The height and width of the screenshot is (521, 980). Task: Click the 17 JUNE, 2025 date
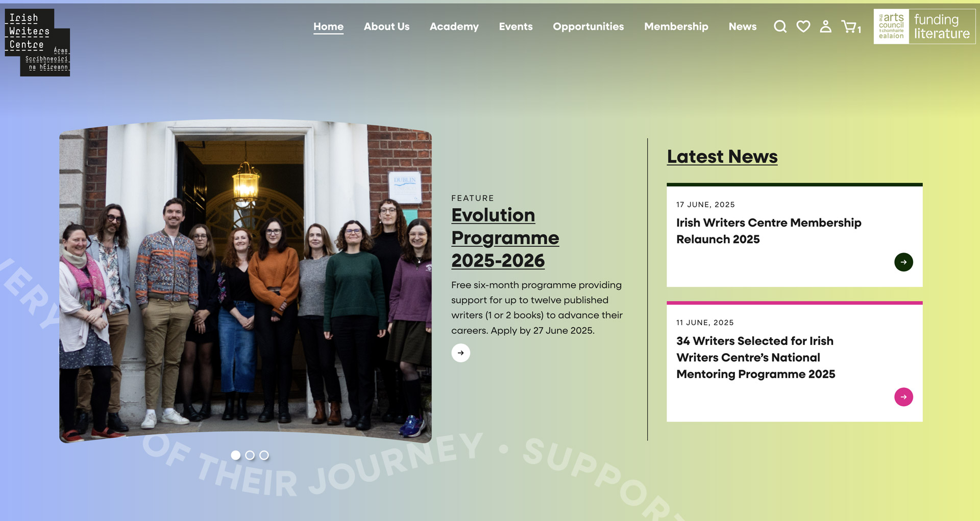tap(705, 205)
